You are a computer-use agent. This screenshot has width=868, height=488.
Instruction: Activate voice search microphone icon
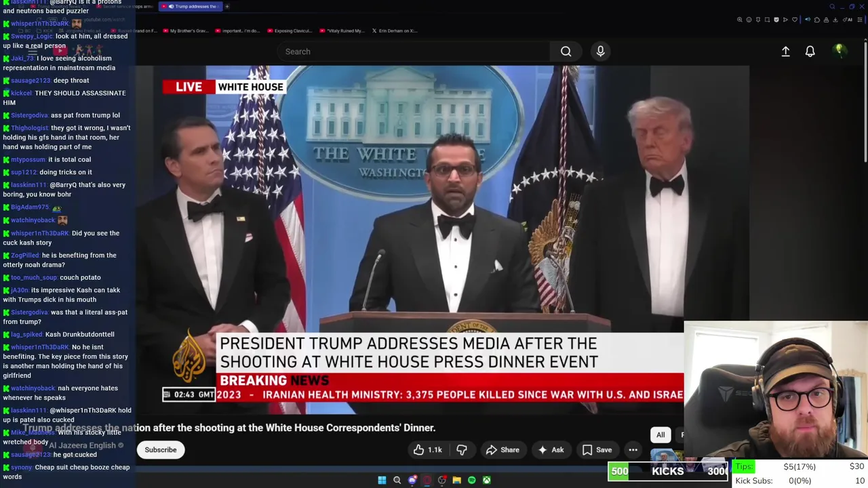pyautogui.click(x=600, y=52)
